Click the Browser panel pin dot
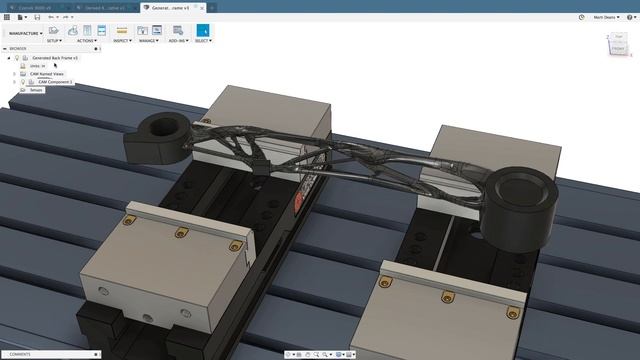The width and height of the screenshot is (640, 360). pyautogui.click(x=96, y=49)
